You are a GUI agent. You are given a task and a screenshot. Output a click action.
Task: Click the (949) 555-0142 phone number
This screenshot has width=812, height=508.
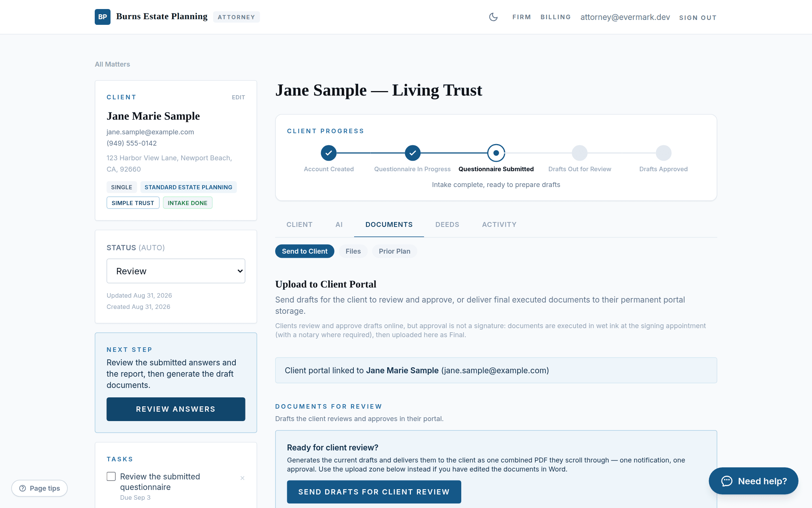coord(132,143)
